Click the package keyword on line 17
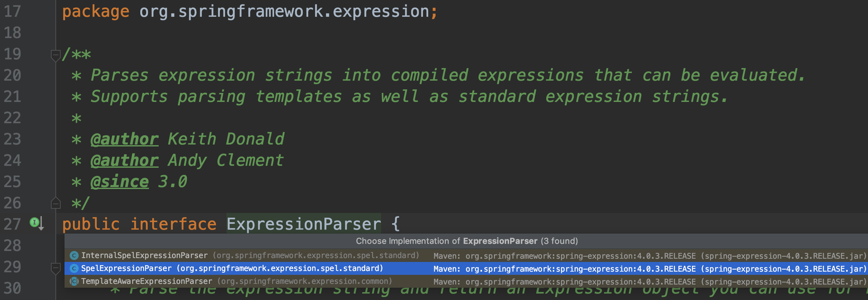This screenshot has height=300, width=868. coord(96,12)
